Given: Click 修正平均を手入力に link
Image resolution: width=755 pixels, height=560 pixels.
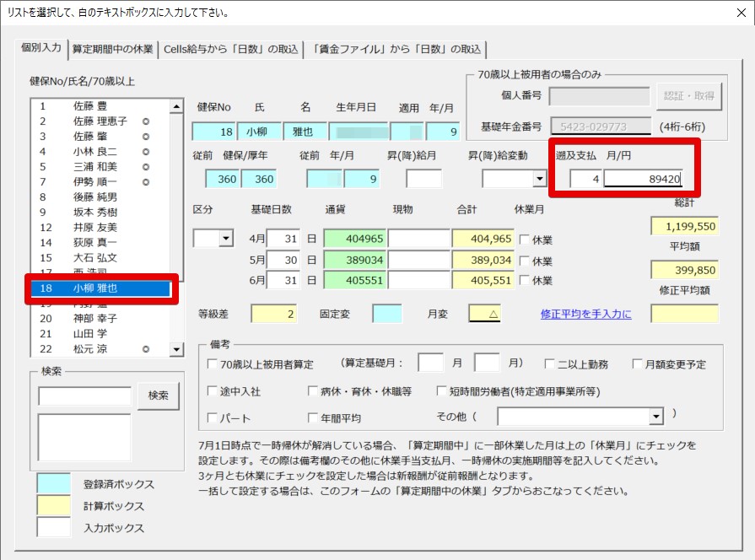Looking at the screenshot, I should (x=585, y=315).
